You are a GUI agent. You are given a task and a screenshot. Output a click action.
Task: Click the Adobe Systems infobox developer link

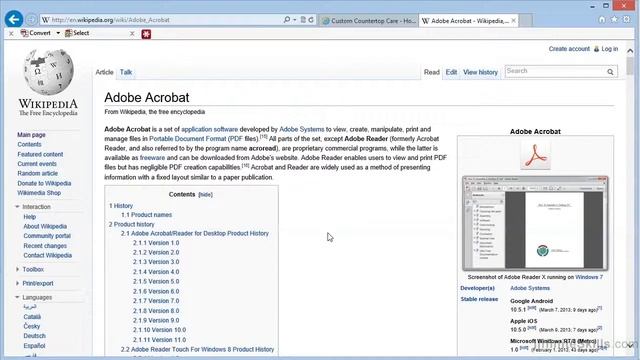tap(530, 288)
